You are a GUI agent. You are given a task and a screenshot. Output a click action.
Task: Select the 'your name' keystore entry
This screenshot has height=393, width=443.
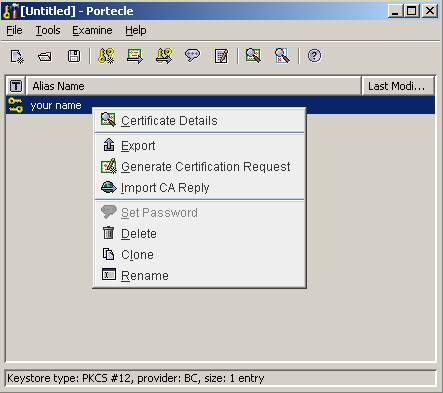tap(220, 105)
